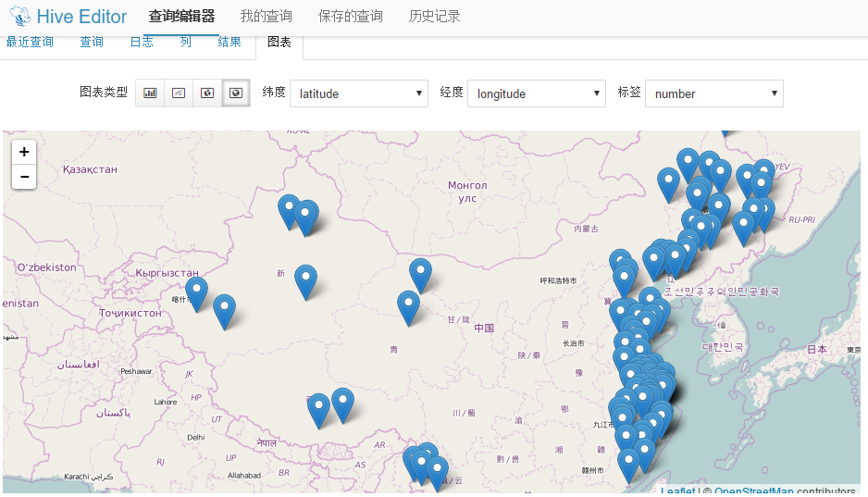This screenshot has width=868, height=497.
Task: Select the line chart type icon
Action: click(x=179, y=93)
